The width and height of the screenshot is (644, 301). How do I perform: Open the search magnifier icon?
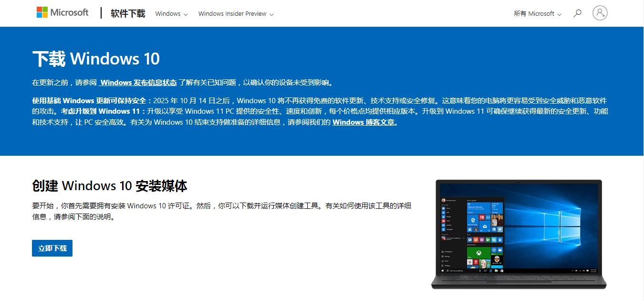(577, 13)
